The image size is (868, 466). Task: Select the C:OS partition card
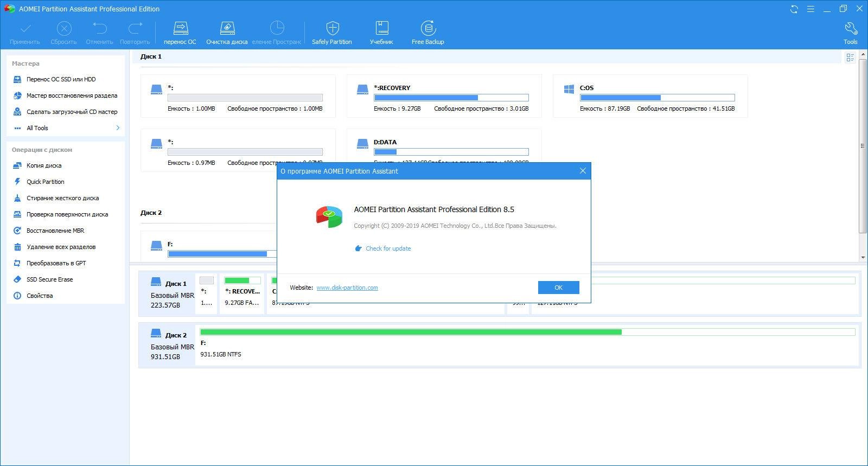[x=650, y=96]
